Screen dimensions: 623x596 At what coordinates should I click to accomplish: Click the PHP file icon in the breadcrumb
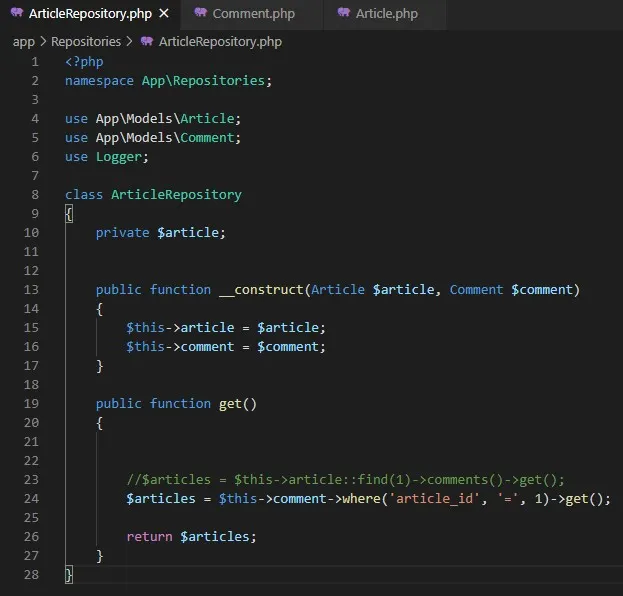point(147,41)
